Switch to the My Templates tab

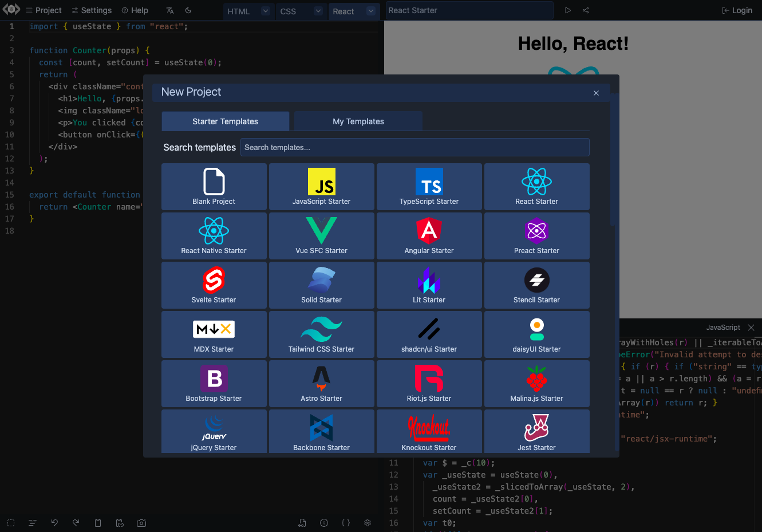tap(358, 121)
